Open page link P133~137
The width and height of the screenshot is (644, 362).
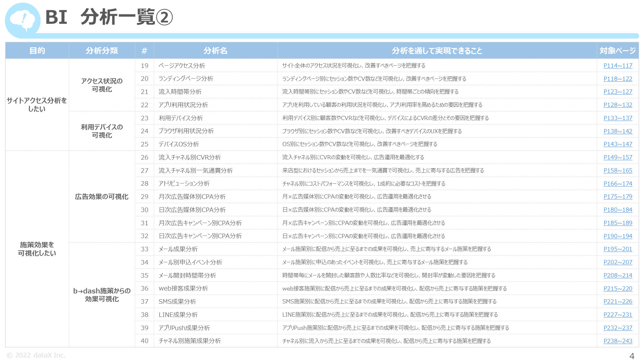tap(618, 118)
